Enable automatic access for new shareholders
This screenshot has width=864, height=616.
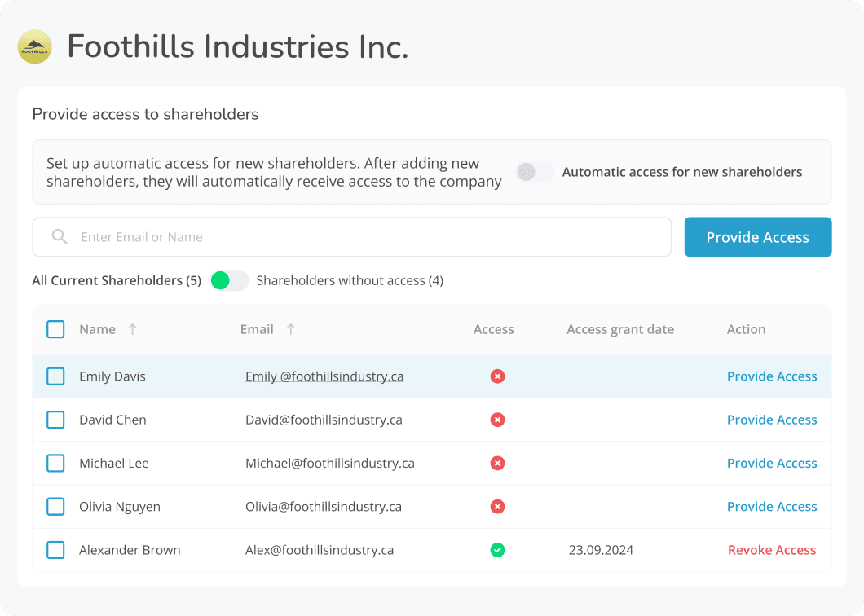(x=536, y=172)
